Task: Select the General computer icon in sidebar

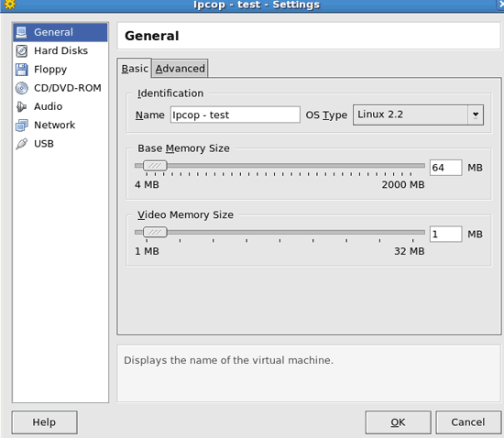Action: 22,32
